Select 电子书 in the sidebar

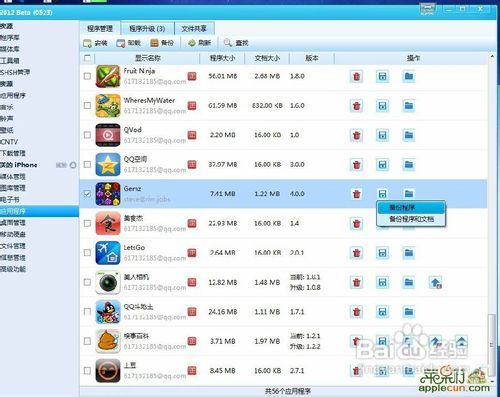pos(10,200)
